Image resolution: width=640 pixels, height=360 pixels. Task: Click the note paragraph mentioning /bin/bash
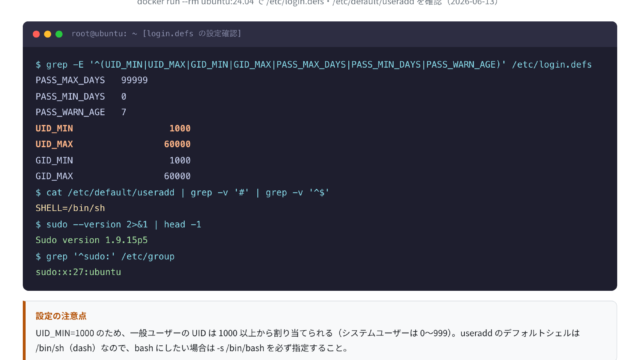pos(307,340)
